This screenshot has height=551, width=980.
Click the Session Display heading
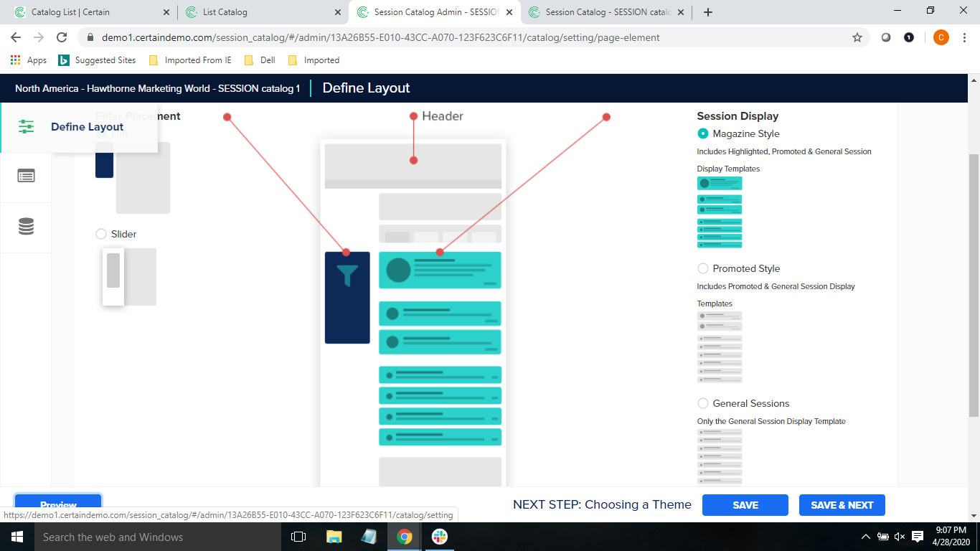[738, 116]
